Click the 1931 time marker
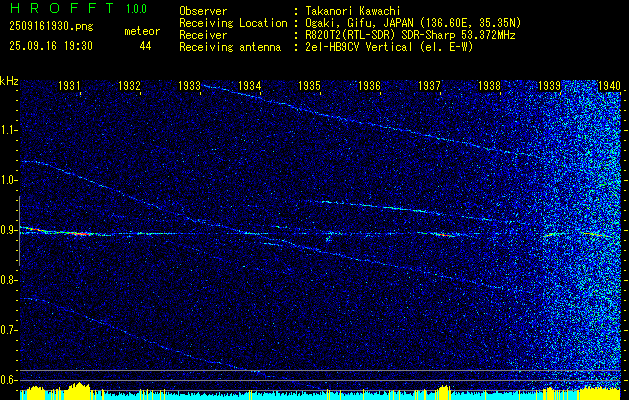The width and height of the screenshot is (629, 400). click(69, 85)
